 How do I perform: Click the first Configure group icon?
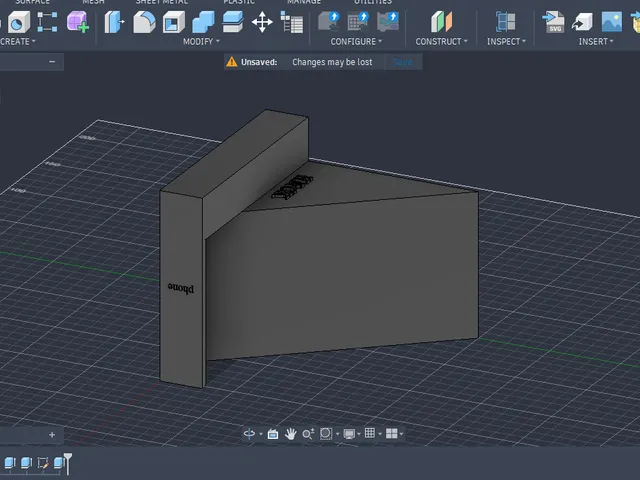(x=329, y=22)
